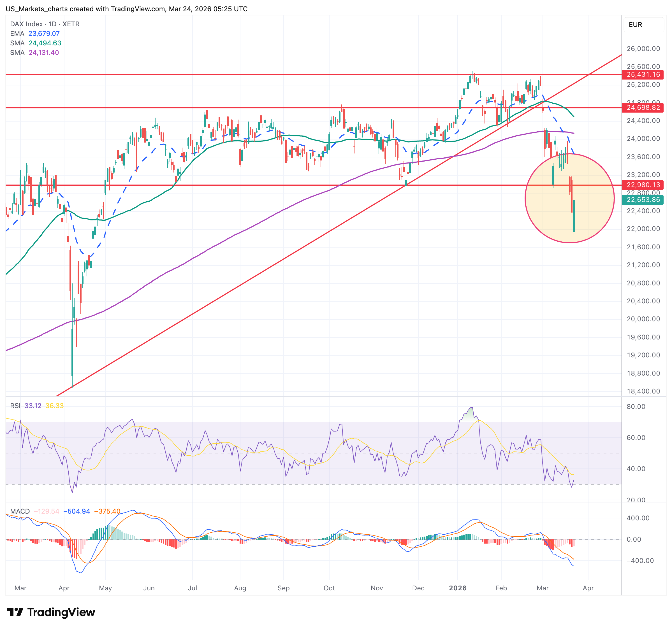Click the DAX Index 1D XETR title

(x=45, y=24)
